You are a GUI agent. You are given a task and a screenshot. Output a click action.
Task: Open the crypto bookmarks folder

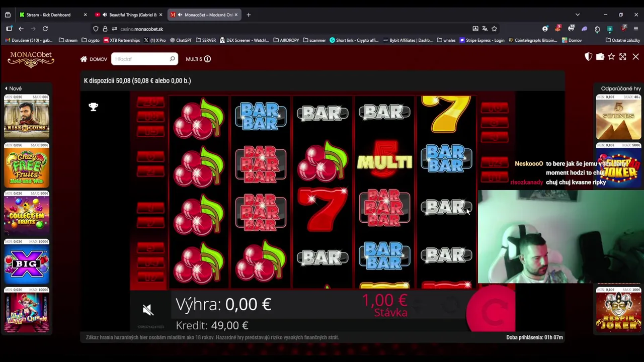90,40
